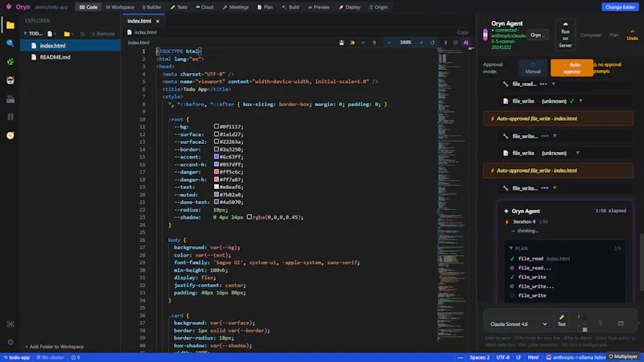Decrease editor zoom with minus button
The image size is (644, 362).
pos(390,43)
